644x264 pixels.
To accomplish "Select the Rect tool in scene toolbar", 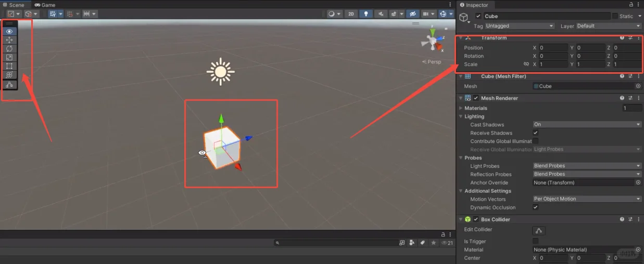I will (x=9, y=66).
